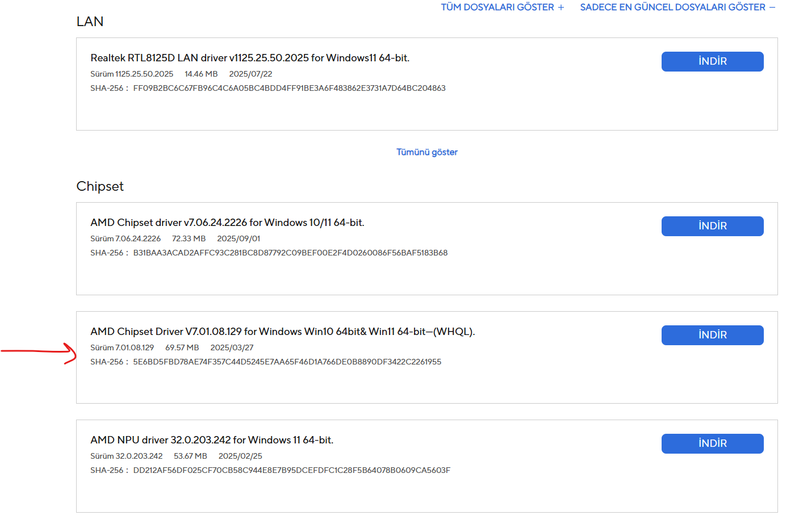Image resolution: width=803 pixels, height=532 pixels.
Task: Select AMD NPU driver 32.0.203.242 title
Action: 212,440
